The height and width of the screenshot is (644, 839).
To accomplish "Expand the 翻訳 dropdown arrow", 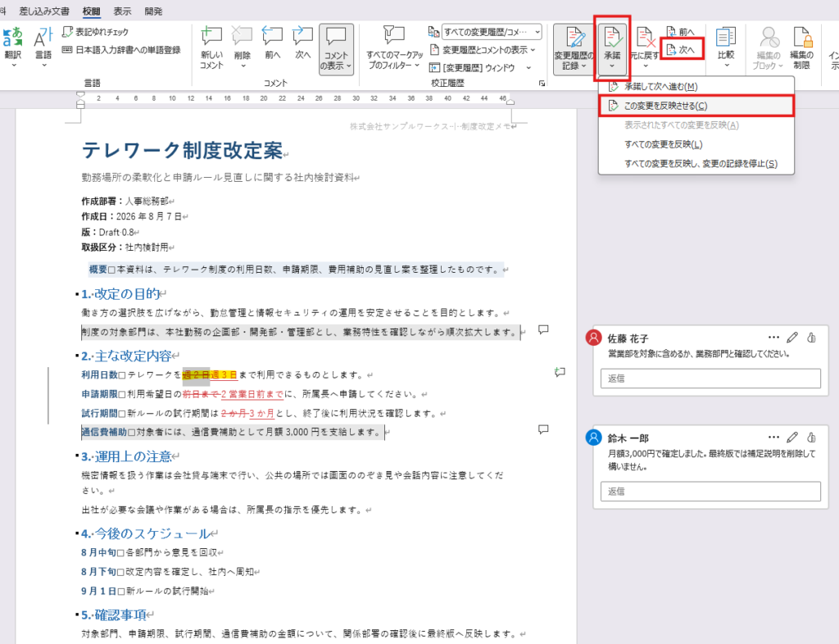I will click(13, 66).
